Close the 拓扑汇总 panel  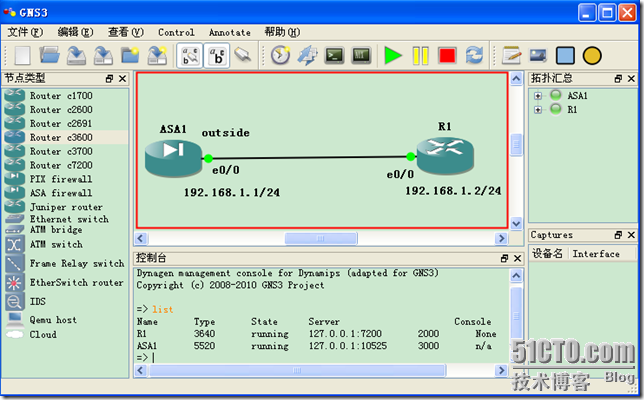632,78
